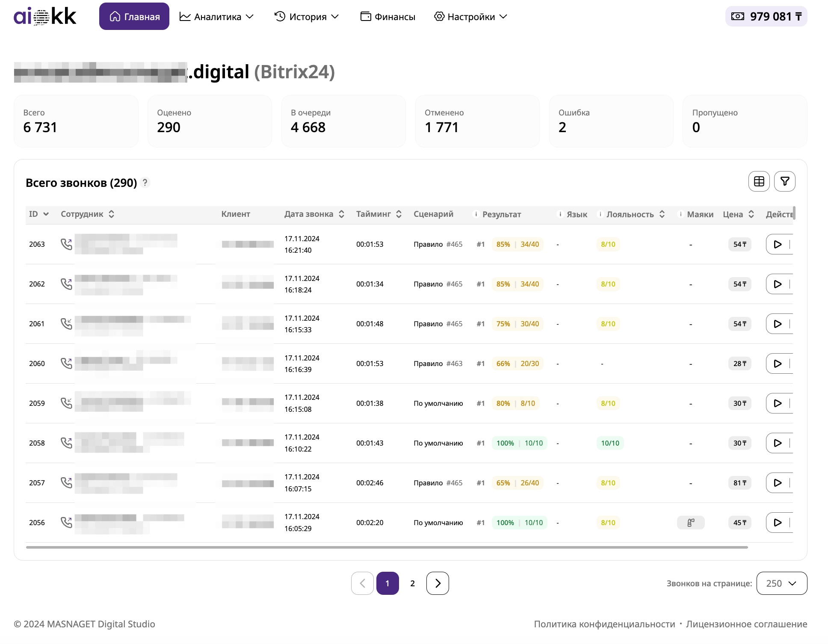
Task: Open the История menu
Action: pos(307,17)
